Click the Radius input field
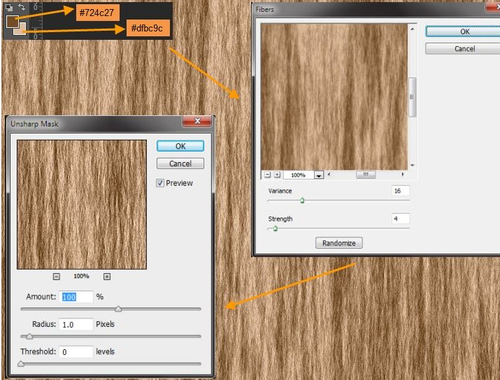The width and height of the screenshot is (500, 380). (76, 324)
